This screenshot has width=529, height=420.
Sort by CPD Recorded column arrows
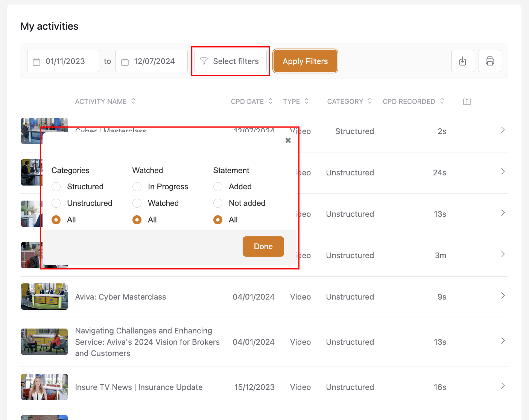click(x=442, y=101)
